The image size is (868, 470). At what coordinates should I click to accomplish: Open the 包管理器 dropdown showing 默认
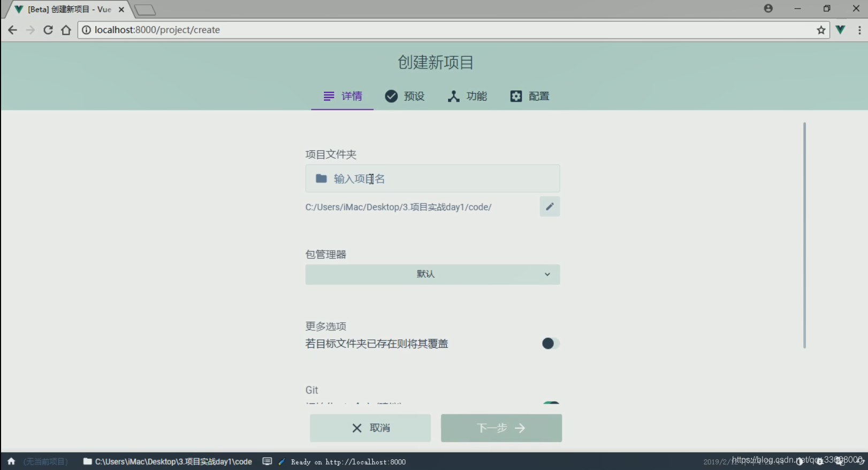point(432,274)
